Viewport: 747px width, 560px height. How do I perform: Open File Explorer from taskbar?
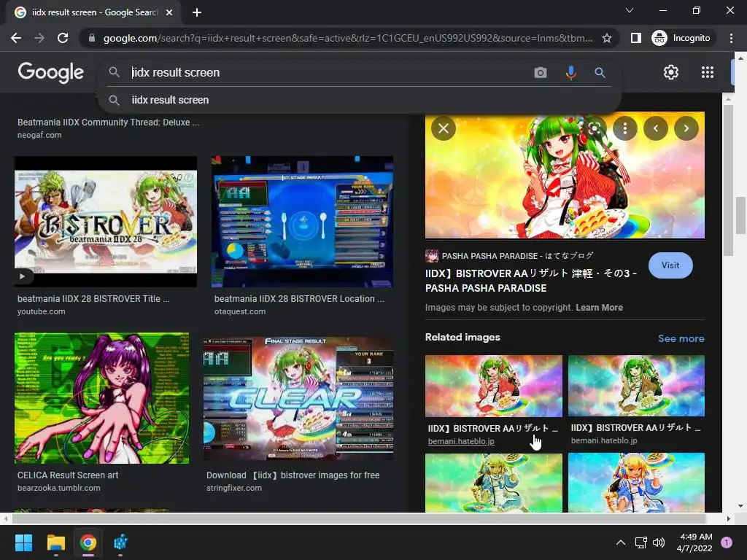(x=55, y=542)
